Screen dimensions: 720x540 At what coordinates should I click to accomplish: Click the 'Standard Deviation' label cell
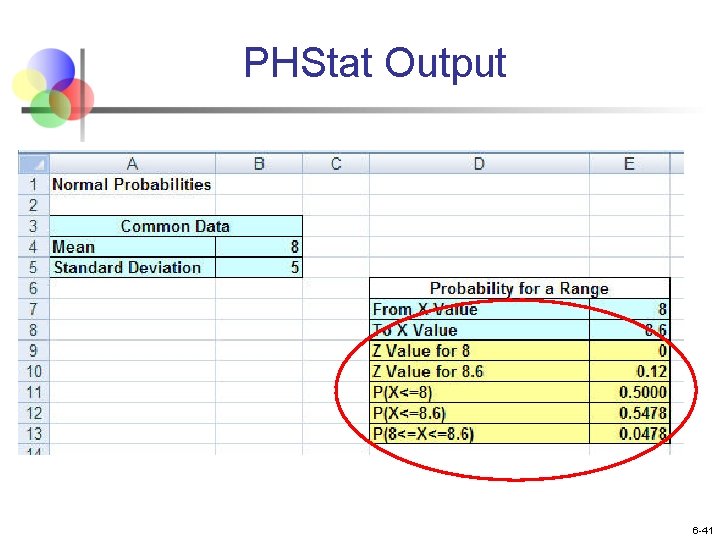[132, 268]
